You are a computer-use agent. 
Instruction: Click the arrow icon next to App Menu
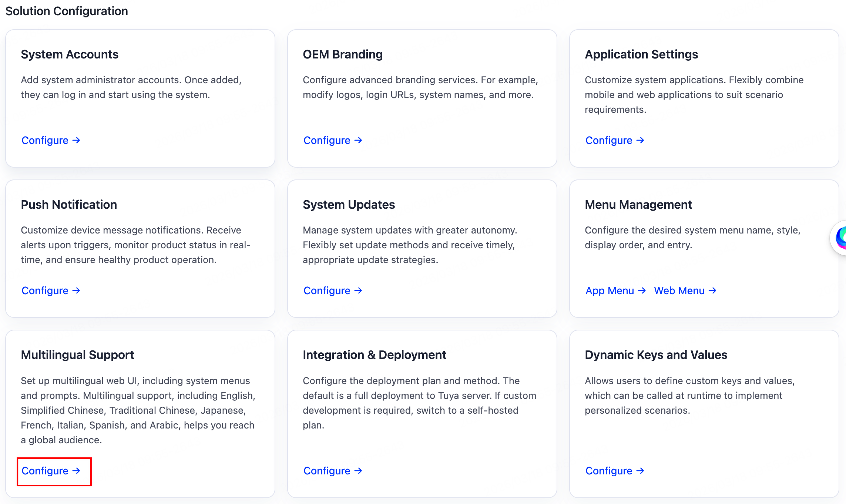coord(642,290)
